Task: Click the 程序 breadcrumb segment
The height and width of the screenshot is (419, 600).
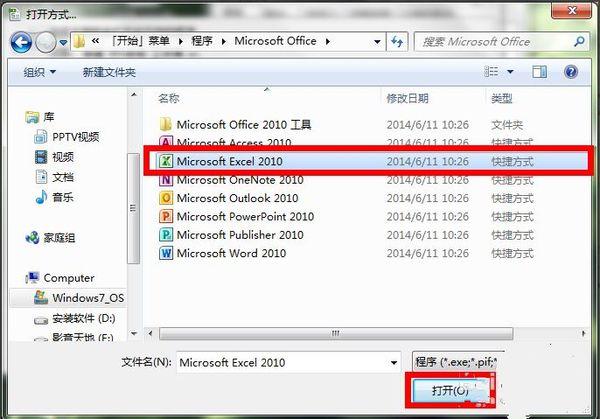Action: point(202,41)
